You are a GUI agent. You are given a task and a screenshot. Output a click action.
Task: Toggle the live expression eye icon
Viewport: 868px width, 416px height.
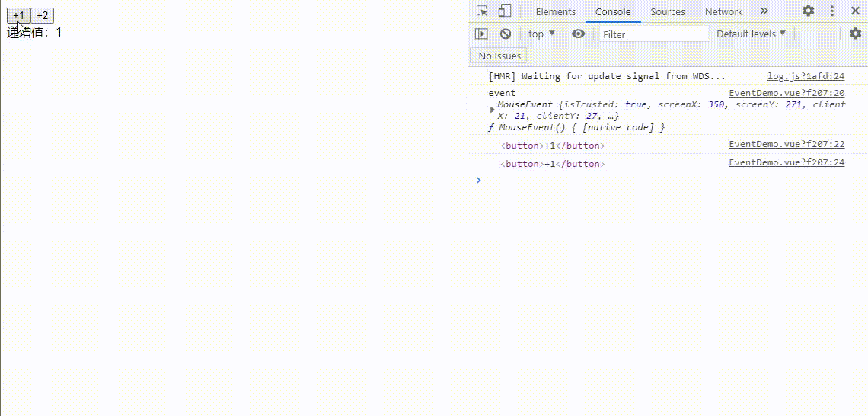click(579, 34)
